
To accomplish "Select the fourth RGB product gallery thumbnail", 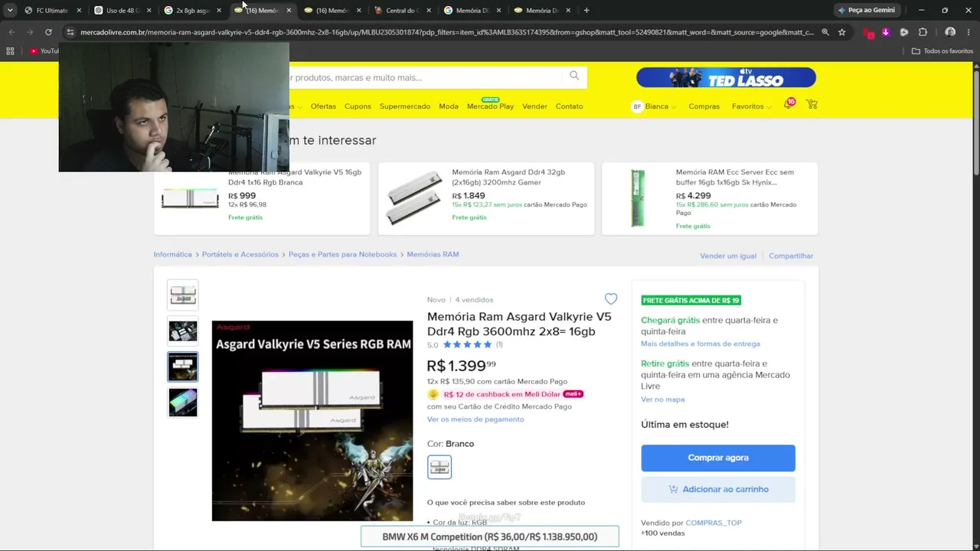I will [x=183, y=403].
